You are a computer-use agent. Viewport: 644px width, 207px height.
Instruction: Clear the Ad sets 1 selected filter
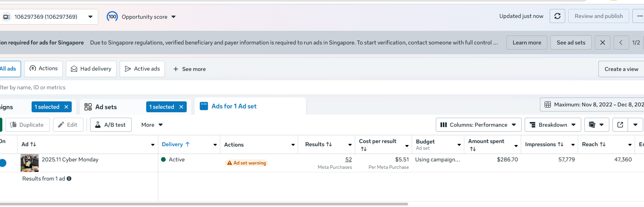tap(181, 107)
